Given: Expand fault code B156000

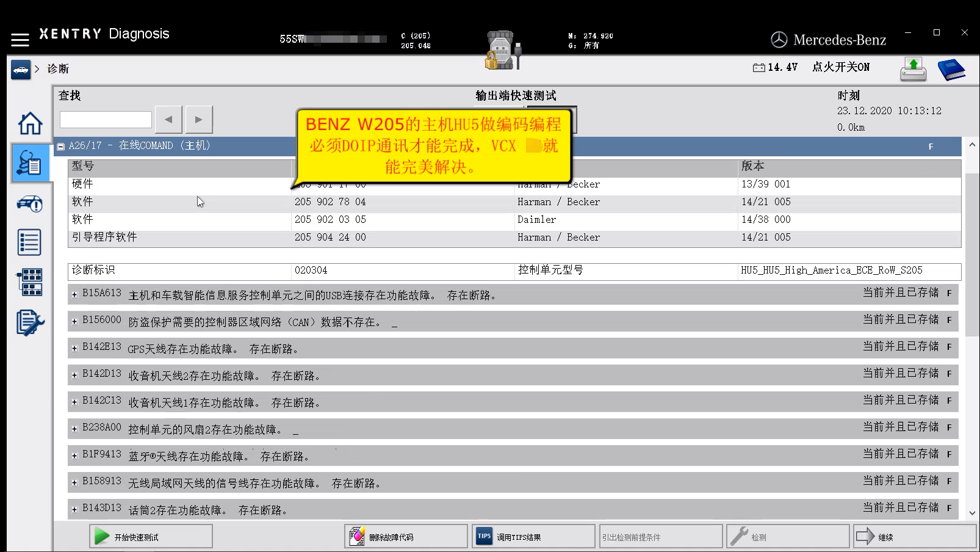Looking at the screenshot, I should pyautogui.click(x=74, y=321).
